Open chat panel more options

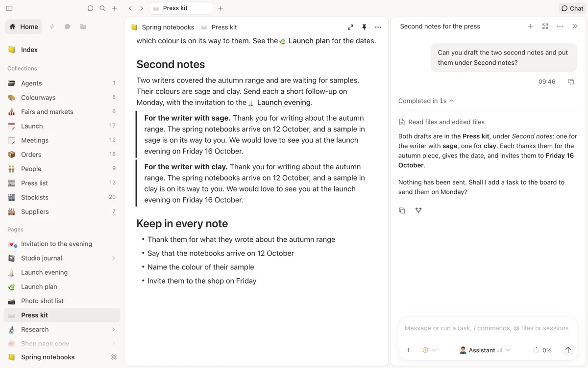[560, 26]
